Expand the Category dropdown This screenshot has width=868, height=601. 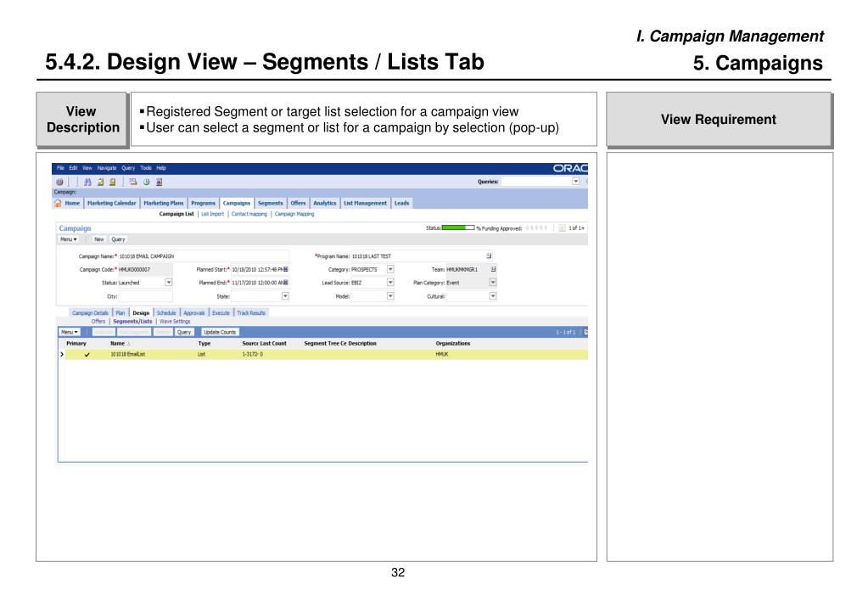click(x=390, y=269)
